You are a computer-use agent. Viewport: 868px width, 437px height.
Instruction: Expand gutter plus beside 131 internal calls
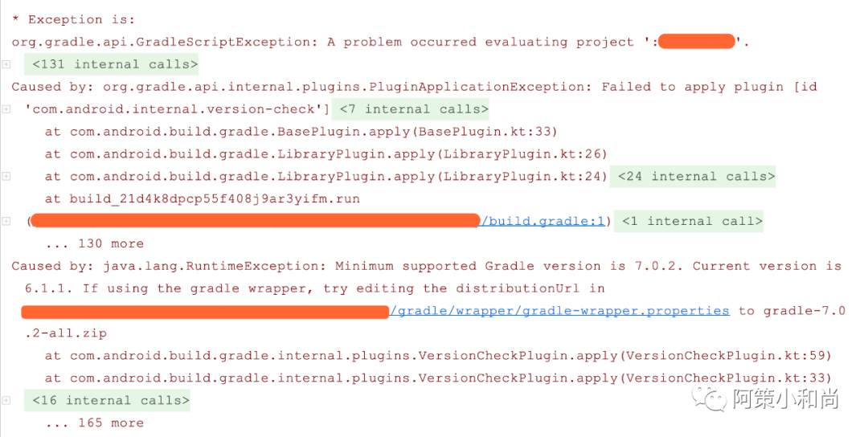click(6, 64)
